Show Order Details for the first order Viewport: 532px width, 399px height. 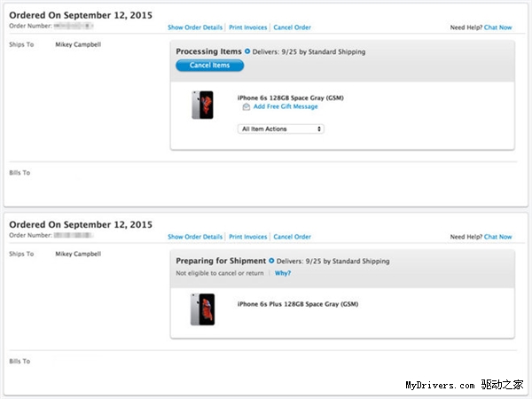[195, 27]
